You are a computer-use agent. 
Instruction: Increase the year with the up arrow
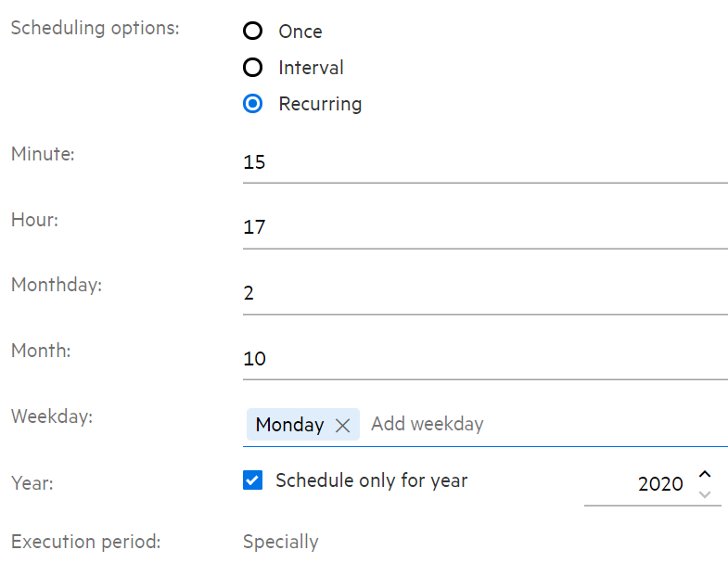(x=705, y=475)
